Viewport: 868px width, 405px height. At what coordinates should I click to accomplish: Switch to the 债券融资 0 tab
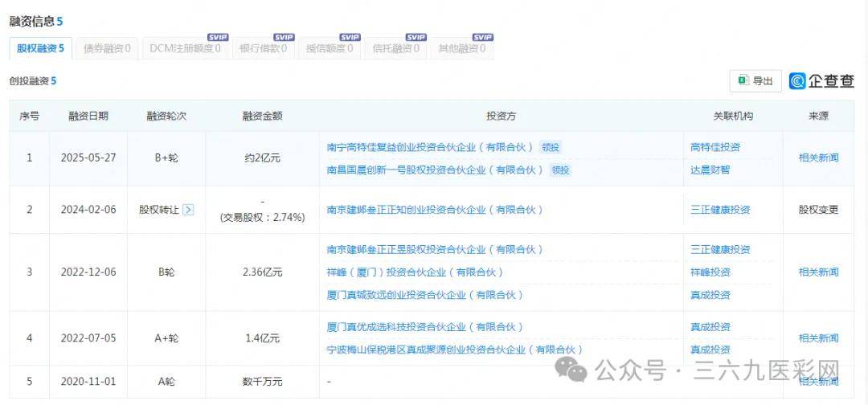point(107,49)
